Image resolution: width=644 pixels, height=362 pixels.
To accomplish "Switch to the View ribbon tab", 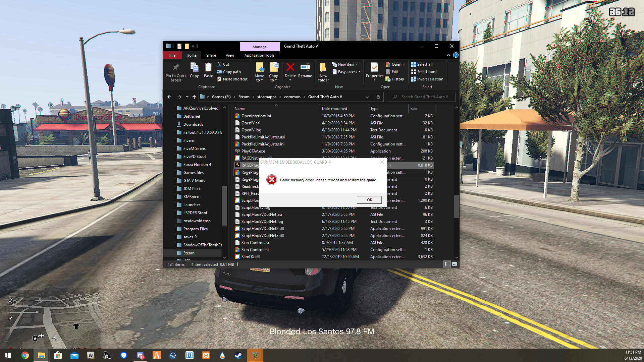I will coord(230,55).
